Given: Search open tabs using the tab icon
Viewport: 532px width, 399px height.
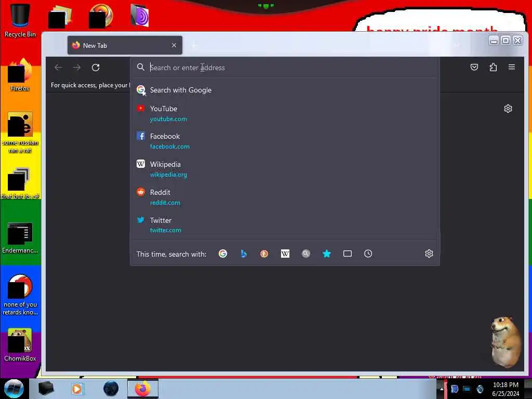Looking at the screenshot, I should [x=348, y=254].
